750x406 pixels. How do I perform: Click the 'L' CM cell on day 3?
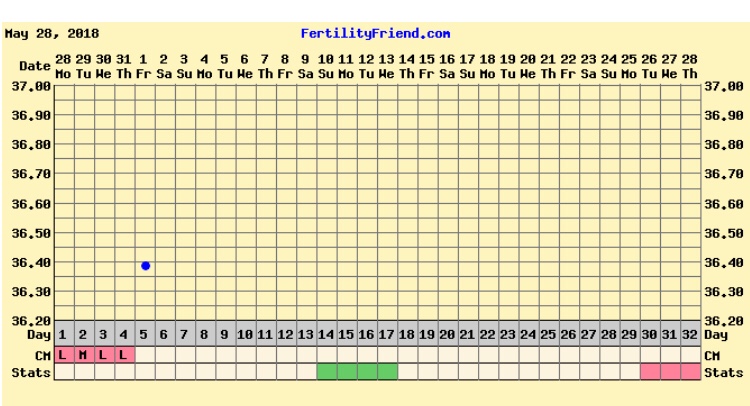(x=104, y=354)
